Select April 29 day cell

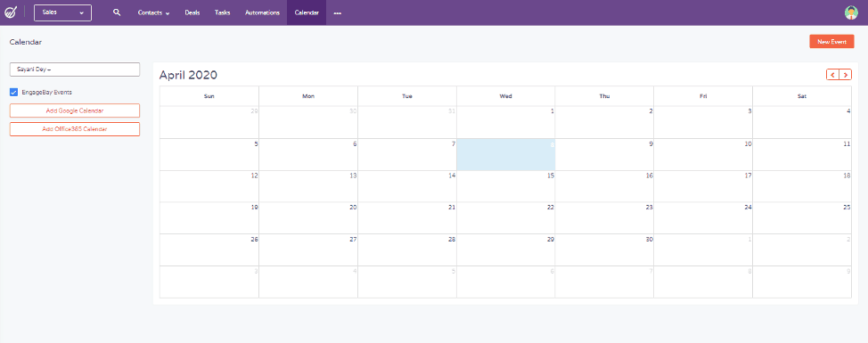506,250
